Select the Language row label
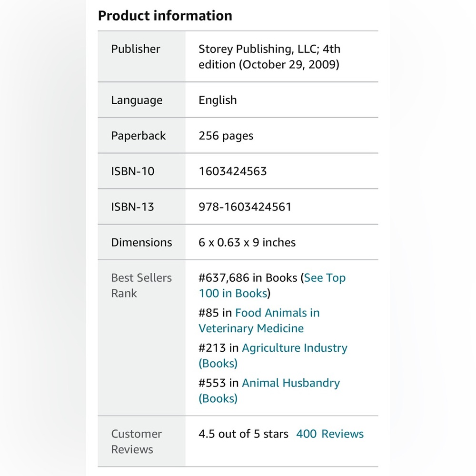 click(x=137, y=100)
